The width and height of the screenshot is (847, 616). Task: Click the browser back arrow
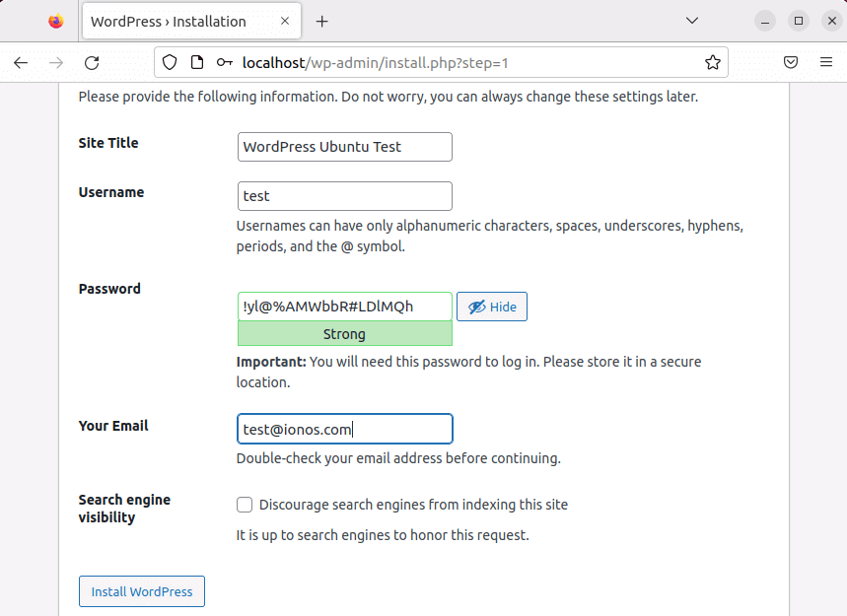[21, 62]
